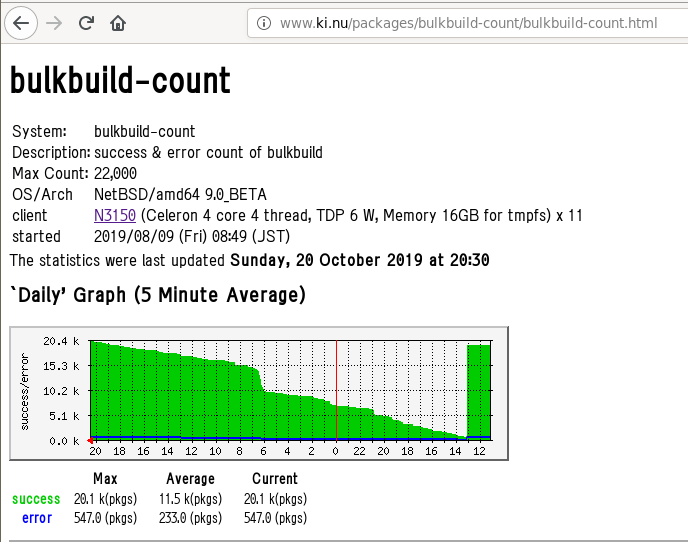The image size is (688, 542).
Task: Go back with the browser back arrow
Action: click(21, 23)
